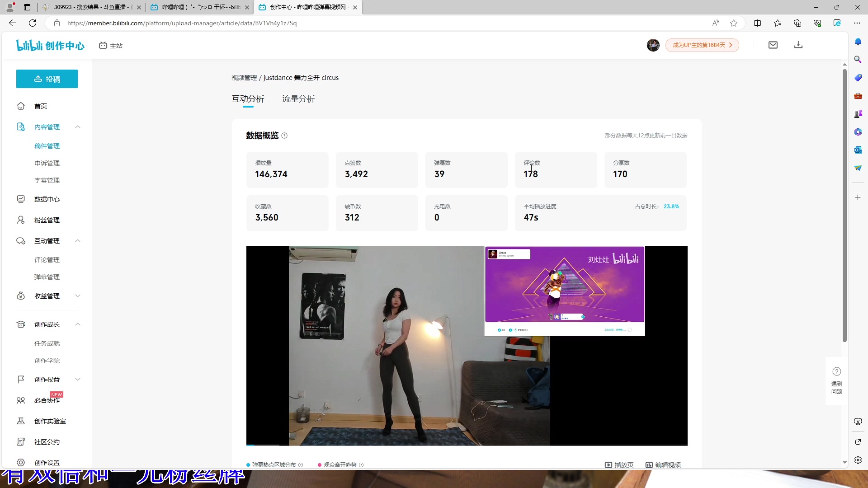Screen dimensions: 868x488
Task: Click the video preview thumbnail
Action: pos(467,345)
